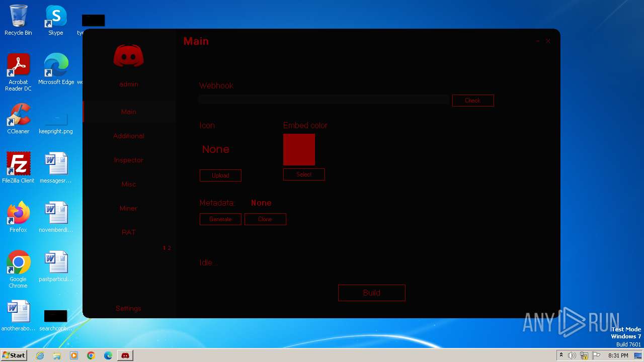Switch to sidebar page 2
644x362 pixels.
[x=169, y=248]
